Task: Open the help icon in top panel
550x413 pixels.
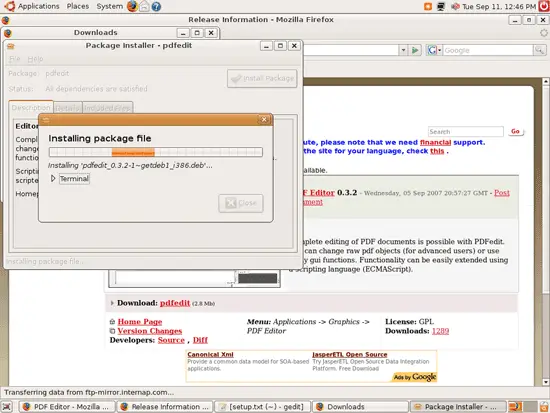Action: [156, 6]
